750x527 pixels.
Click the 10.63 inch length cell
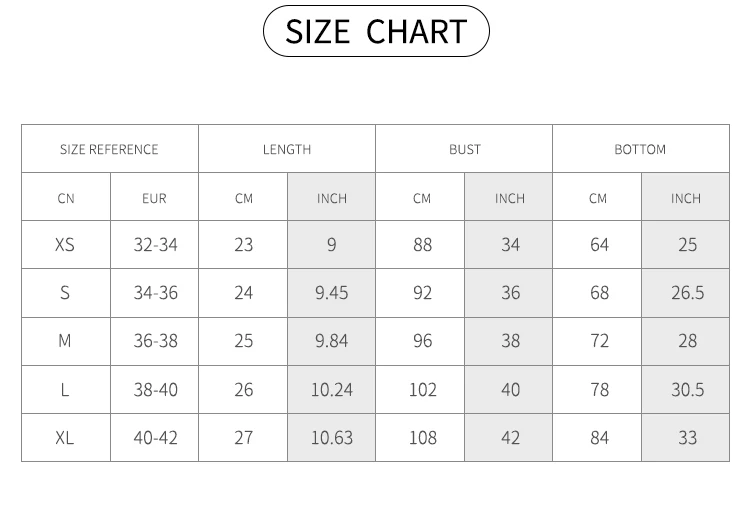pyautogui.click(x=331, y=438)
